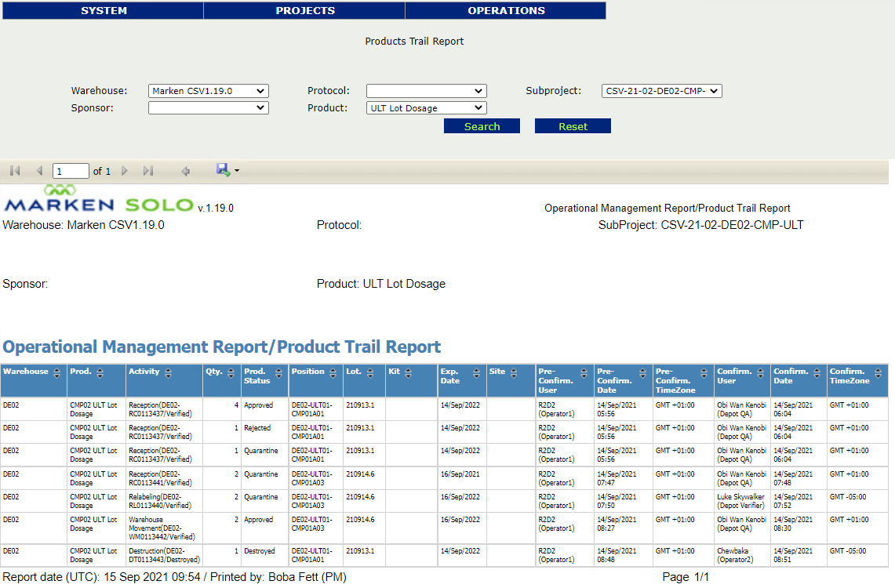The height and width of the screenshot is (588, 895).
Task: Open the Protocol dropdown
Action: pos(427,91)
